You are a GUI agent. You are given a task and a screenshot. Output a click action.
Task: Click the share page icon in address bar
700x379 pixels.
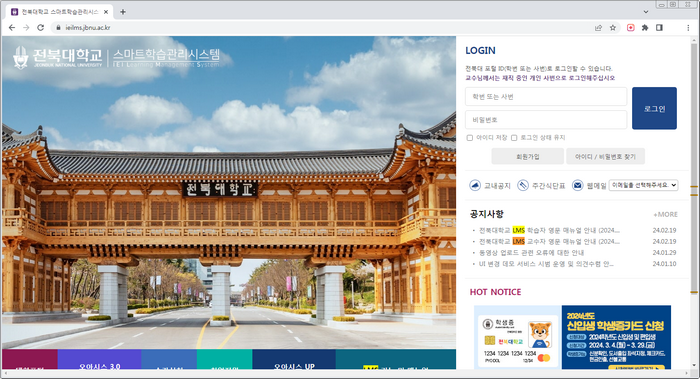click(598, 28)
